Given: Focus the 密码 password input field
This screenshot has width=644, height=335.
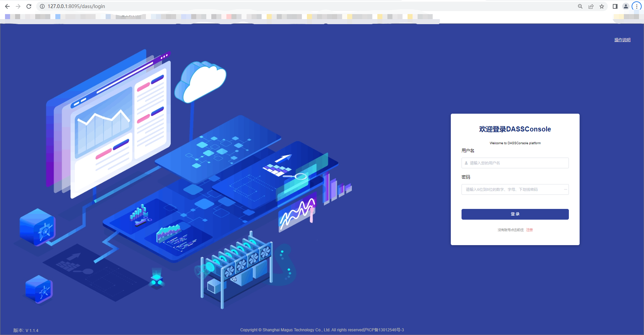Looking at the screenshot, I should point(515,189).
